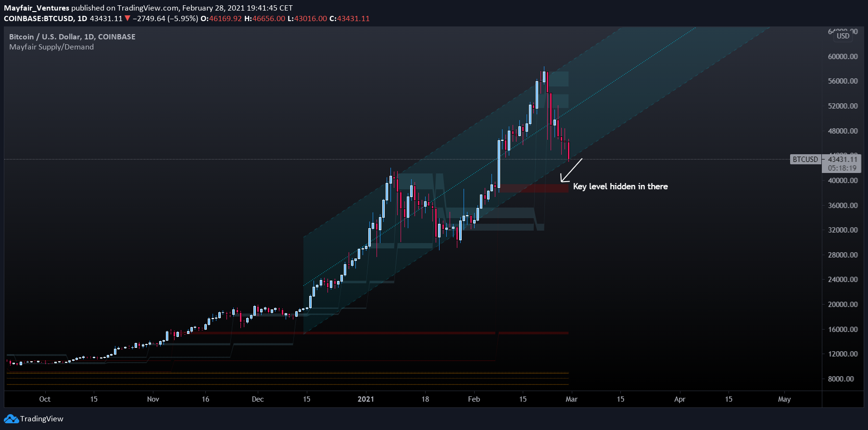
Task: Click the USD currency label button
Action: tap(843, 36)
